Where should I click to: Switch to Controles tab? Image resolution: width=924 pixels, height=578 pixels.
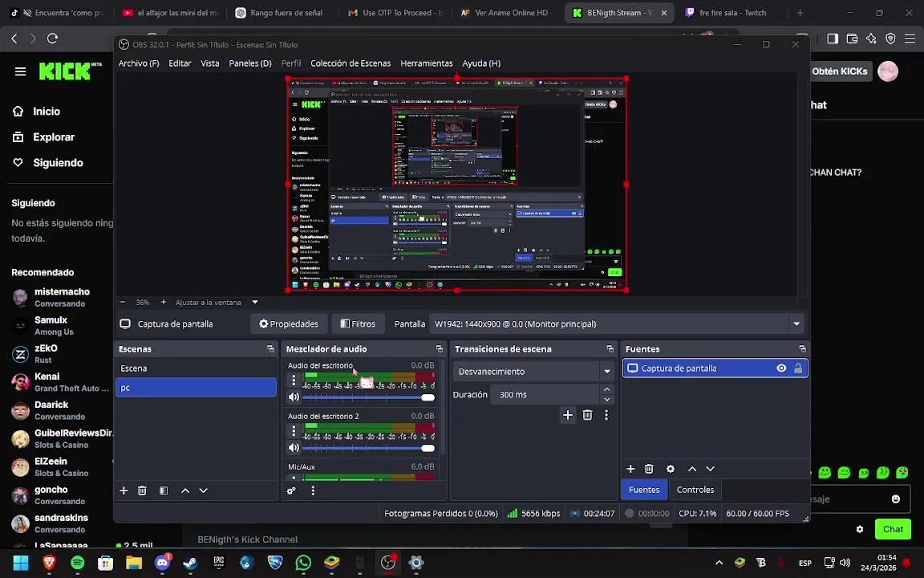tap(695, 490)
